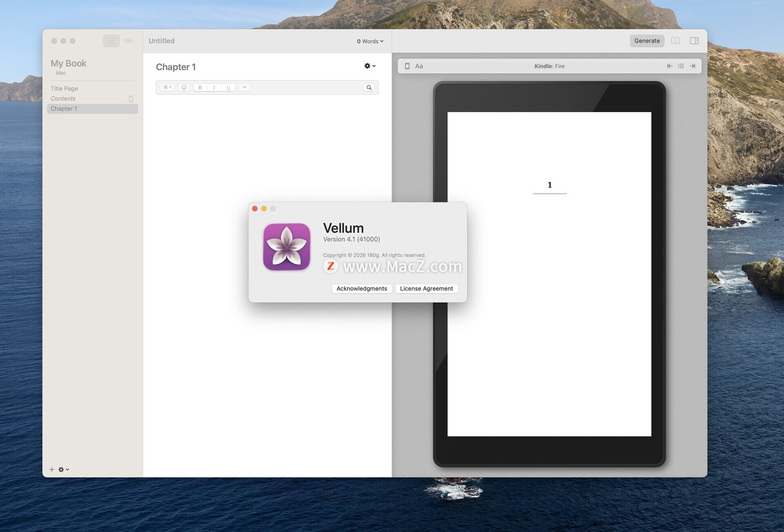Screen dimensions: 784x532
Task: Open the Chapter 1 gear options menu
Action: click(370, 66)
